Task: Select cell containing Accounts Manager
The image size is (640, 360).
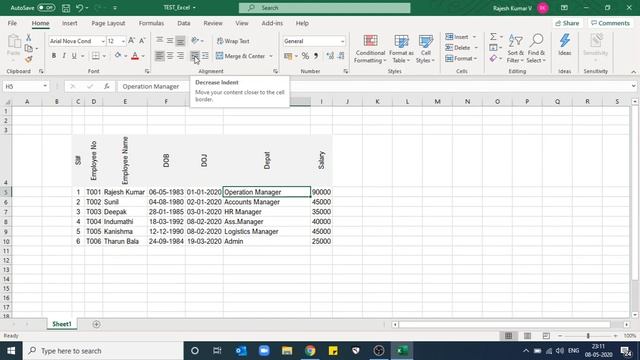Action: coord(267,202)
